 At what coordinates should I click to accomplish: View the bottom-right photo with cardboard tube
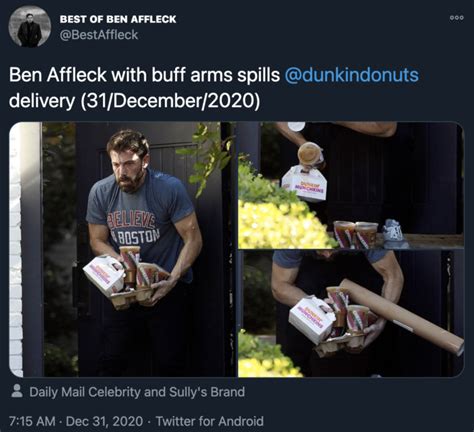351,314
